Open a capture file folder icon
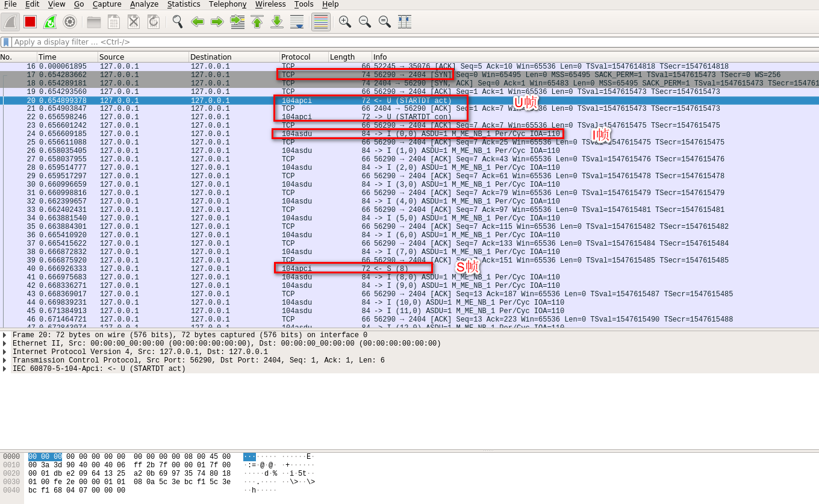 [94, 22]
